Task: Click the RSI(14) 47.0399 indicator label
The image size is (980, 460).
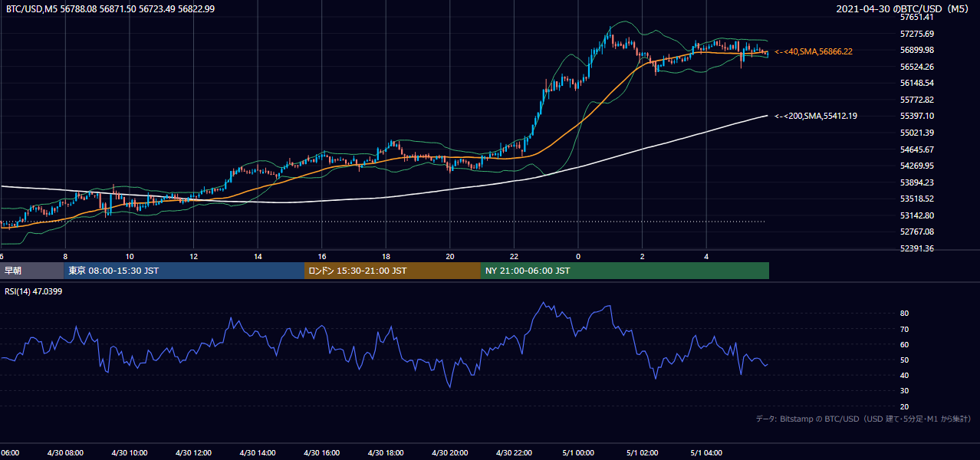Action: (x=34, y=292)
